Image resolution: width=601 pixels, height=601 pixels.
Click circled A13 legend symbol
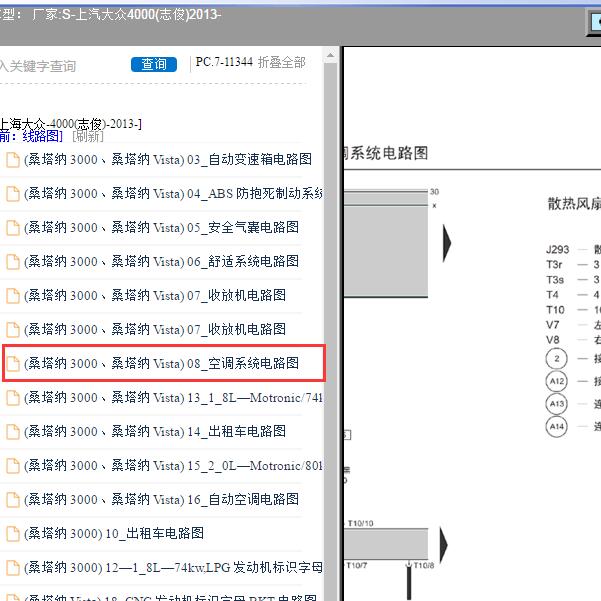pyautogui.click(x=557, y=404)
